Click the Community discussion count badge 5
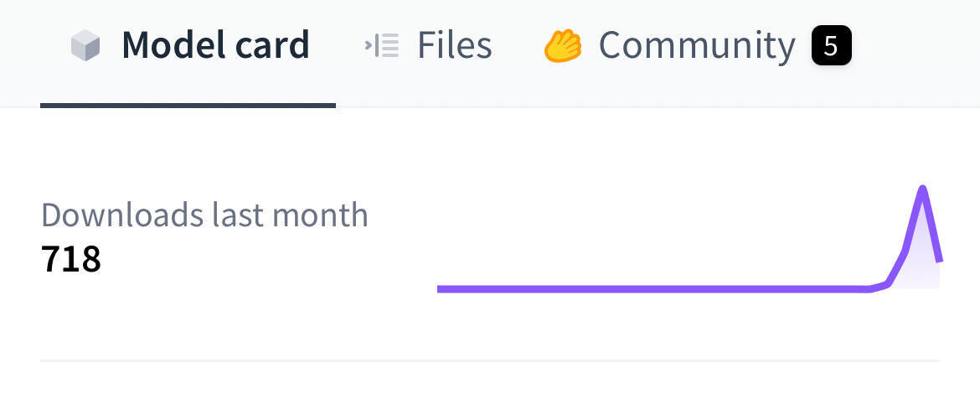980x409 pixels. [831, 45]
